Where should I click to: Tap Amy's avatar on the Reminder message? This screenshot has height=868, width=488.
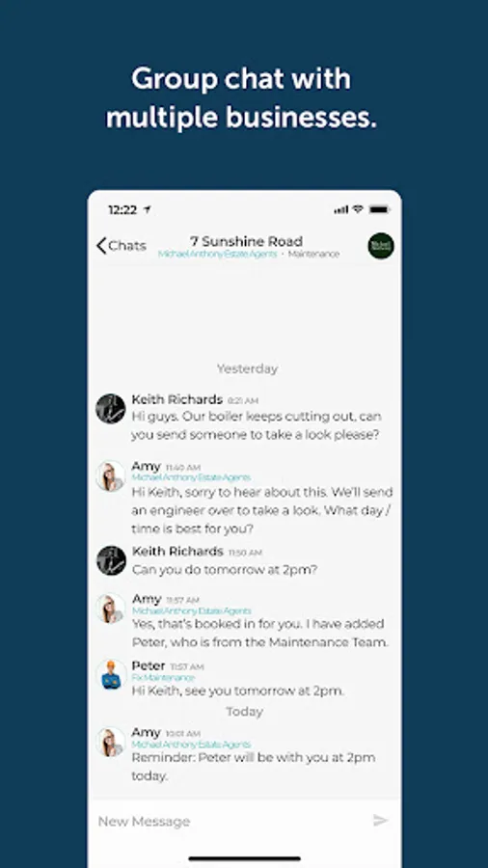[x=111, y=742]
